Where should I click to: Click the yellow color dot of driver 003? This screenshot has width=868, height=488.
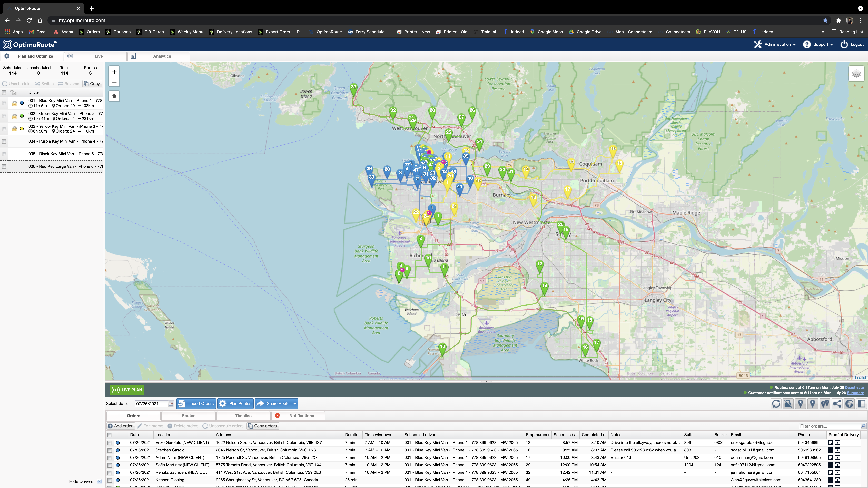[22, 129]
